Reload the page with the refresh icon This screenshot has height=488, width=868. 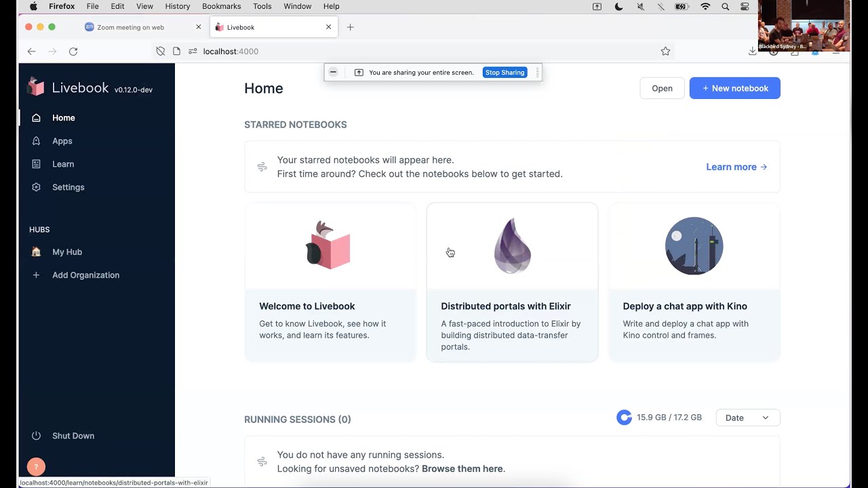pyautogui.click(x=73, y=52)
